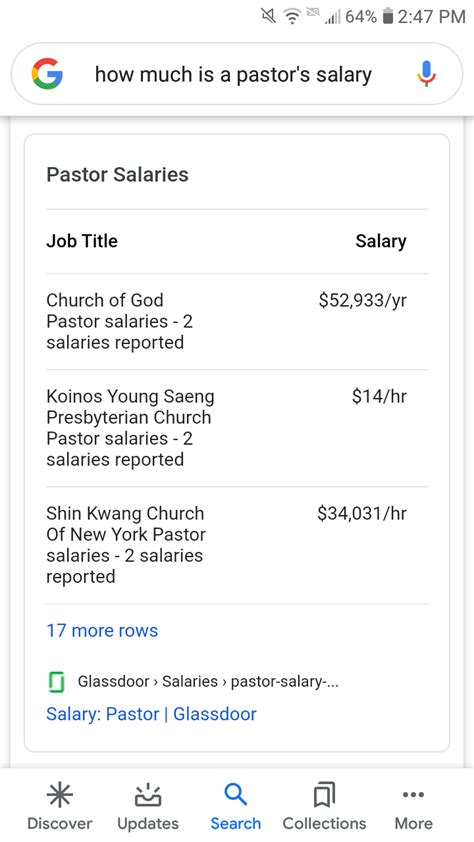Open the More three-dots menu
The height and width of the screenshot is (842, 474).
(x=413, y=795)
